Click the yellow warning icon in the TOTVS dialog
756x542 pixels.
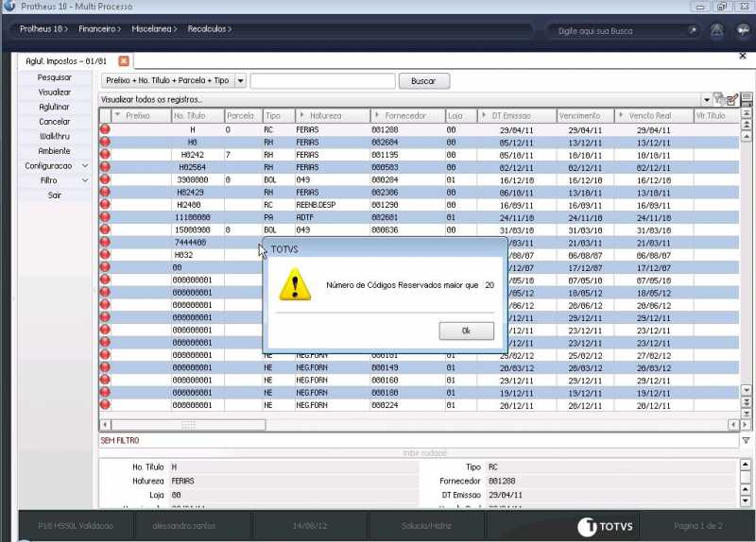click(295, 285)
